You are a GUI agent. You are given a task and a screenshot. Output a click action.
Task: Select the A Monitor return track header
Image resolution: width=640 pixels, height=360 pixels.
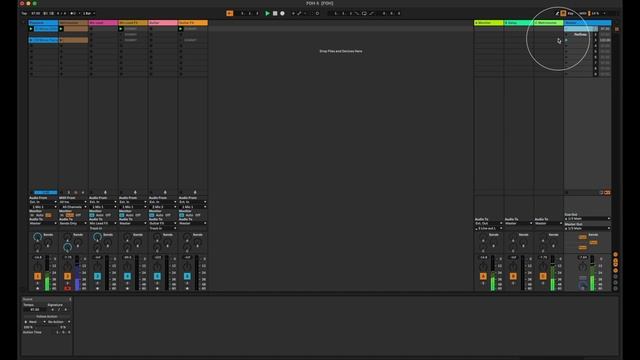tap(489, 23)
